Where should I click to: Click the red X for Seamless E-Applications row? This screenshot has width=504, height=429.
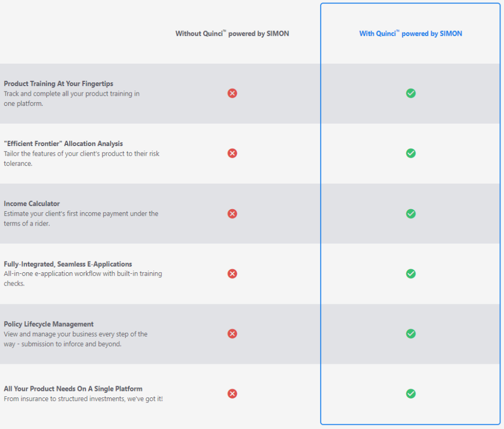[x=232, y=274]
